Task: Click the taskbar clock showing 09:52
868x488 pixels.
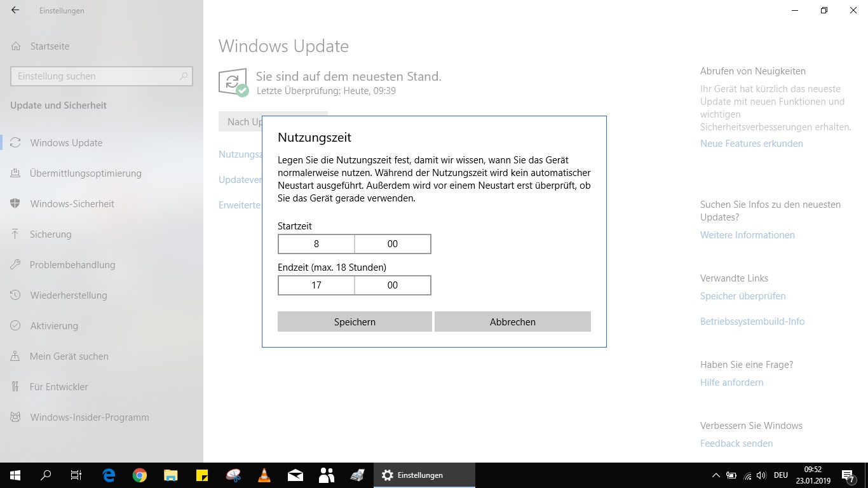Action: (813, 475)
